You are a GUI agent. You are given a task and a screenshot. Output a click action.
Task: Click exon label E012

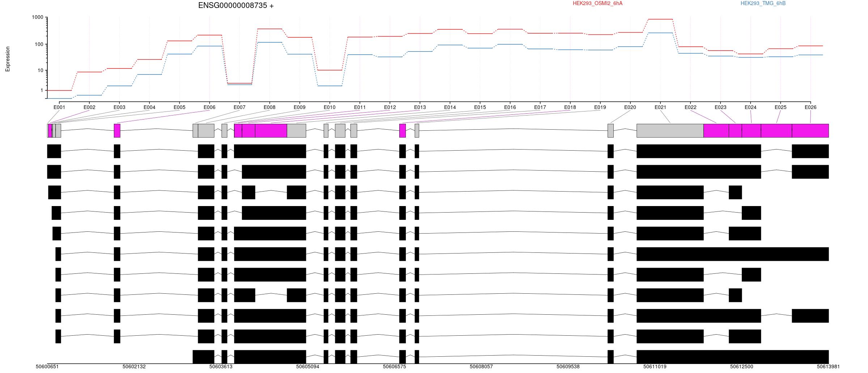[390, 107]
